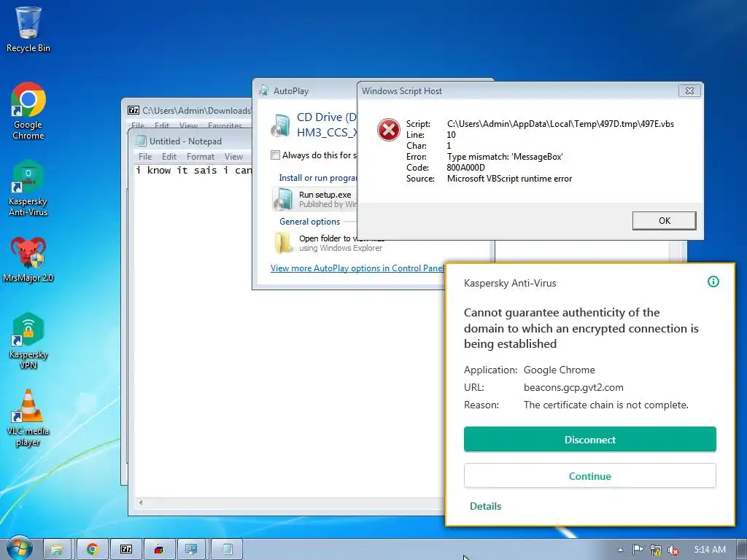This screenshot has height=560, width=747.
Task: Click 'Microsoft VBScript runtime error' source text
Action: click(509, 179)
